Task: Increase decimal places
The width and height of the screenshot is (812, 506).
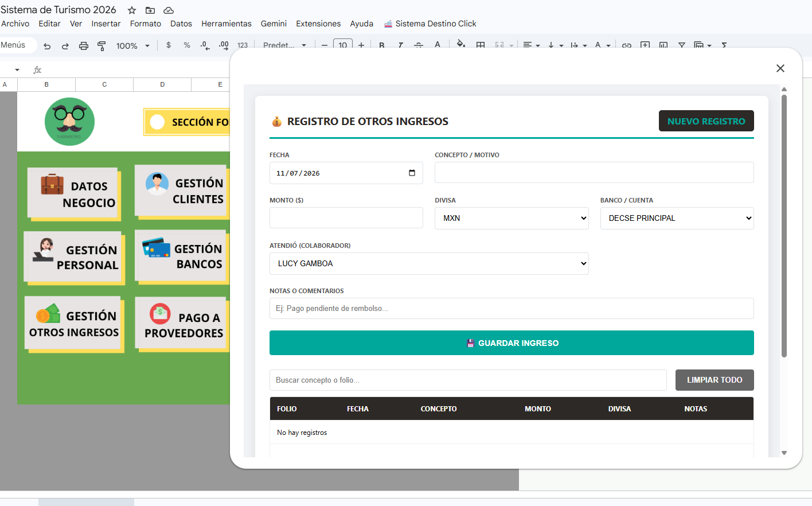Action: point(224,45)
